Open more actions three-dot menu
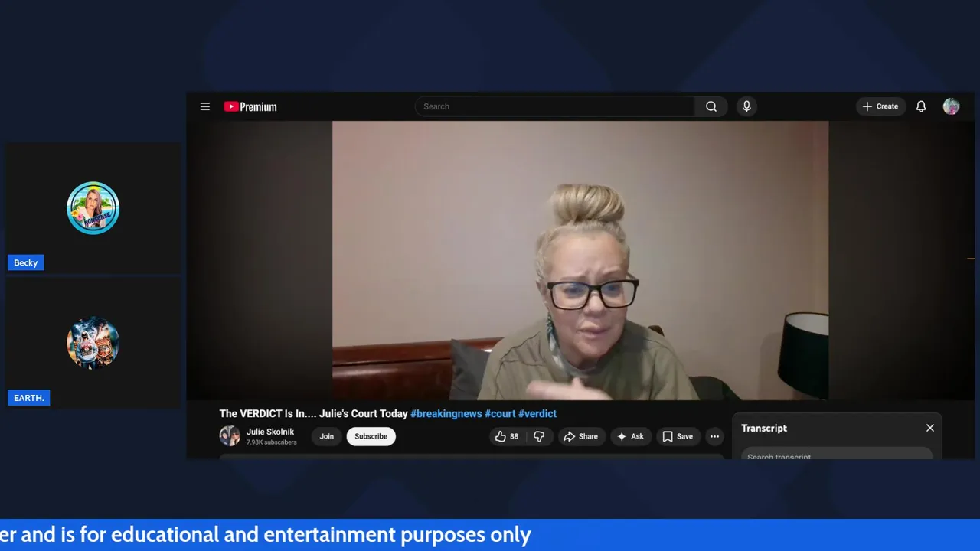The width and height of the screenshot is (980, 551). [x=714, y=436]
